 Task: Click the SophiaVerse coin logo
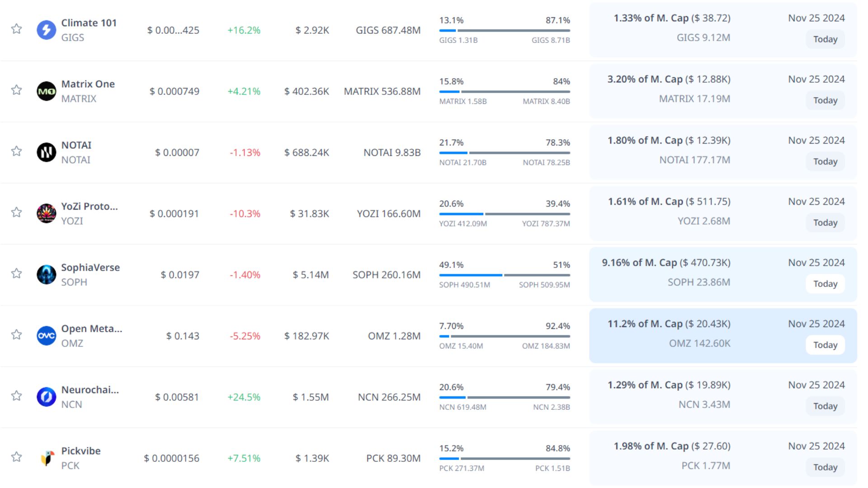pos(46,275)
